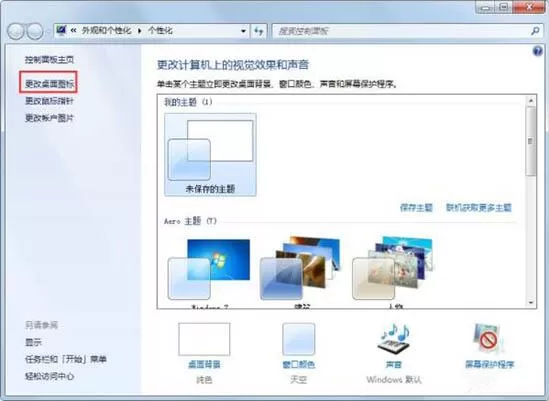Click the 桌面背景 text link
The height and width of the screenshot is (401, 549).
(x=204, y=365)
